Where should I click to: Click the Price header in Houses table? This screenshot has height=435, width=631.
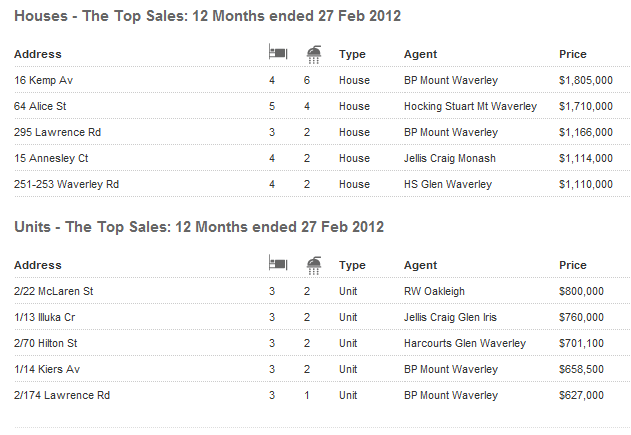[573, 54]
